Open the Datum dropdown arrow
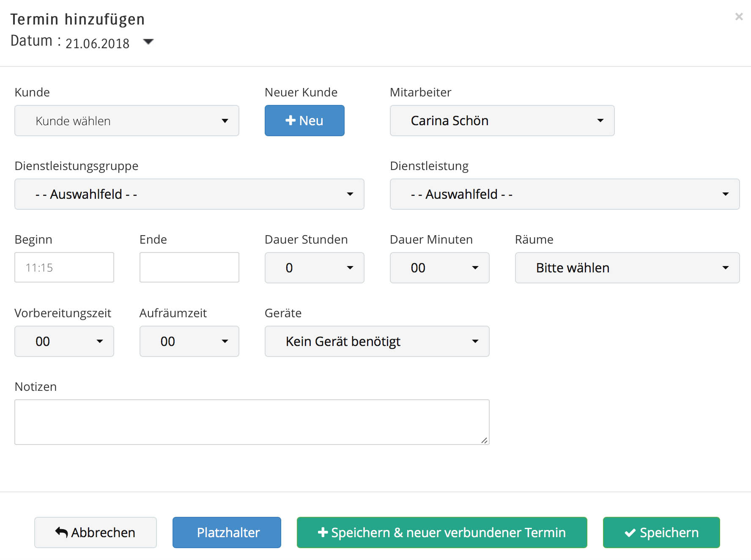751x560 pixels. pyautogui.click(x=148, y=41)
